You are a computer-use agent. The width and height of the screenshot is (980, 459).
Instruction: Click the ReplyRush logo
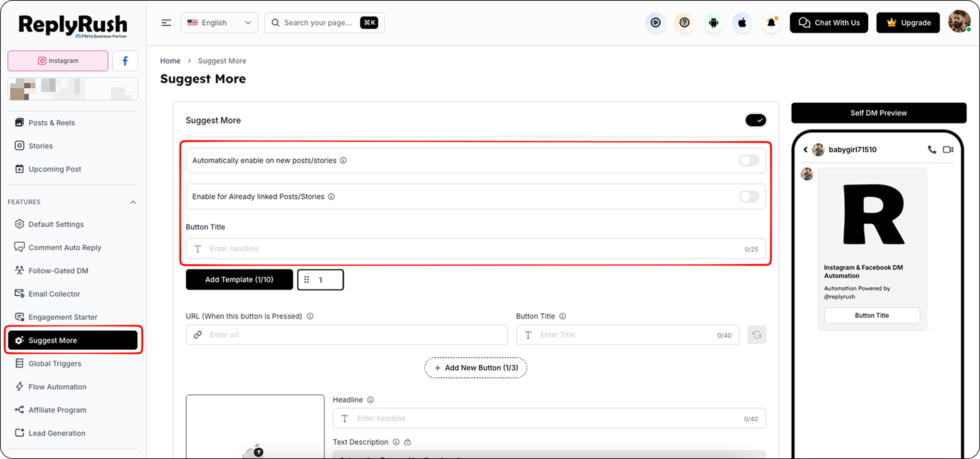click(x=73, y=26)
